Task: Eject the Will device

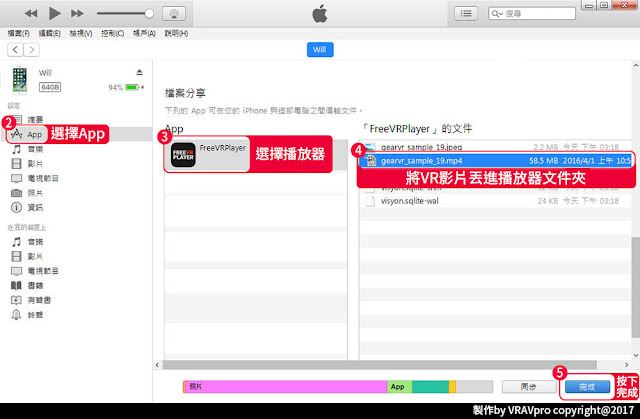Action: [x=139, y=72]
